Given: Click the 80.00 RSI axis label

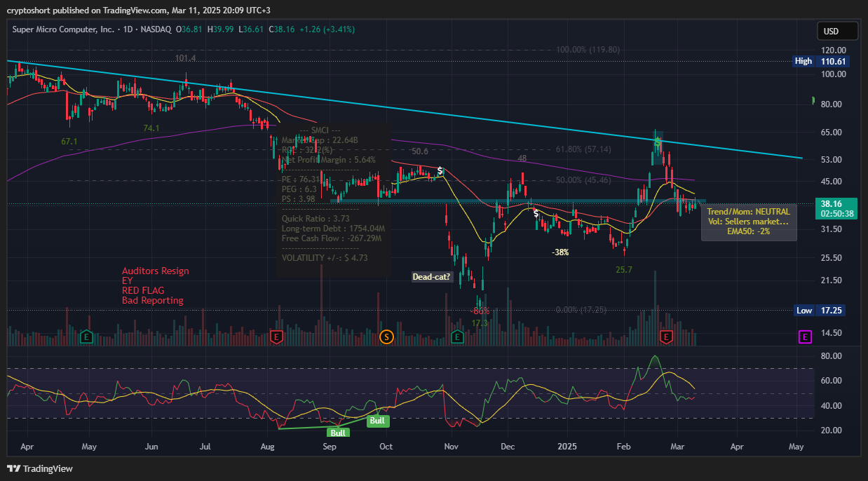Looking at the screenshot, I should pos(830,356).
